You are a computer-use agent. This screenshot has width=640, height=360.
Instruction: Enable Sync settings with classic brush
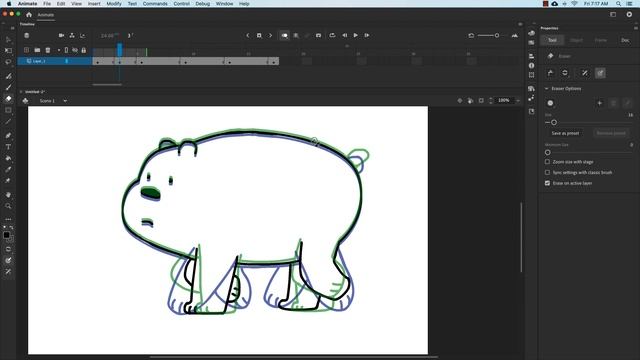click(547, 173)
